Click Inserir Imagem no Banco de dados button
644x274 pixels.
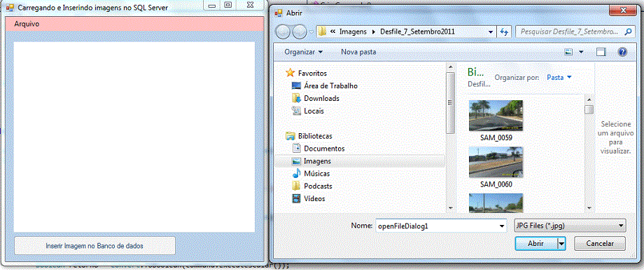click(95, 245)
